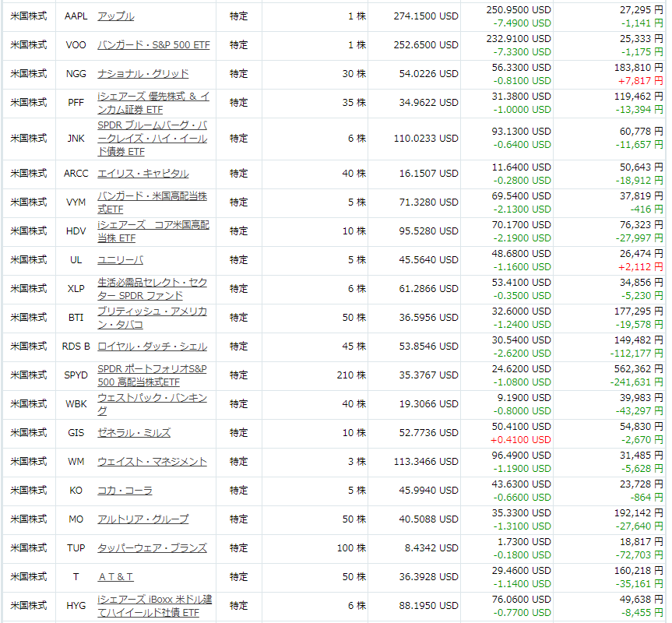Click the 8.4342 USD acquisition price

click(x=431, y=548)
